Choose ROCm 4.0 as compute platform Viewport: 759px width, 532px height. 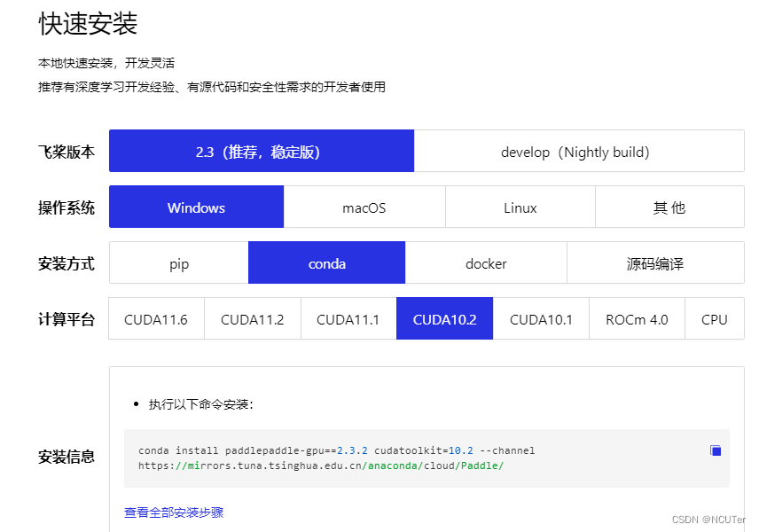pyautogui.click(x=637, y=318)
